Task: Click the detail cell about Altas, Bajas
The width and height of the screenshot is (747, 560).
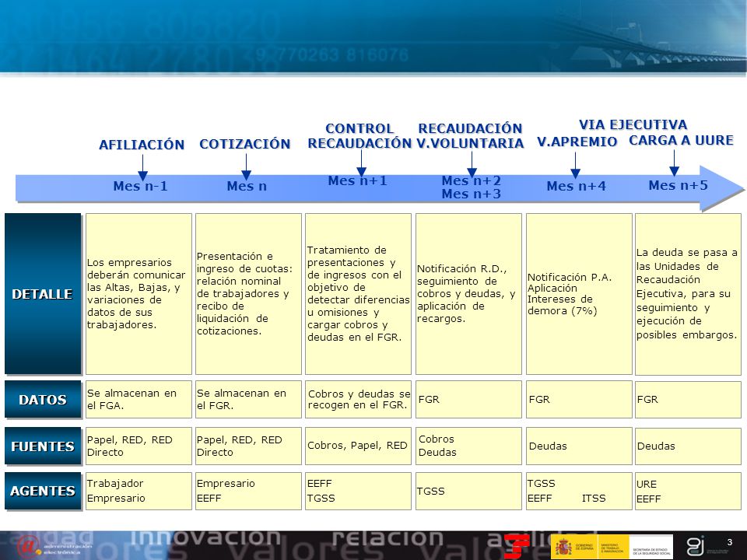Action: (x=139, y=294)
